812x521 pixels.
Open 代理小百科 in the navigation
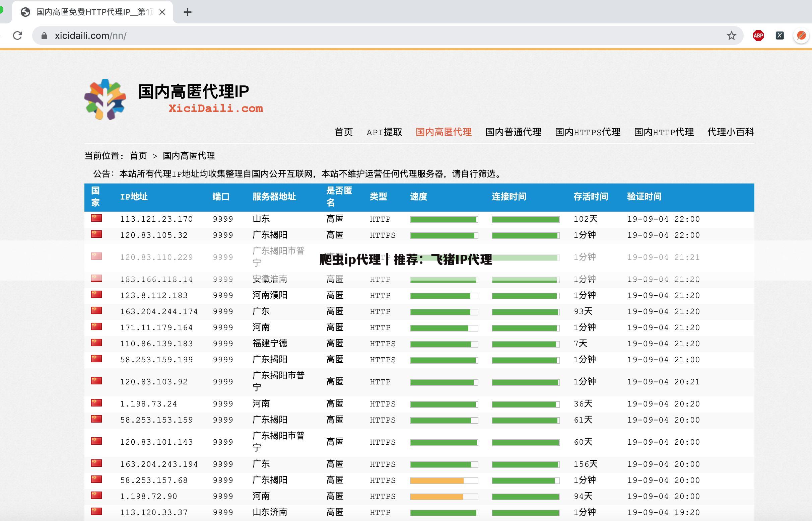point(731,132)
